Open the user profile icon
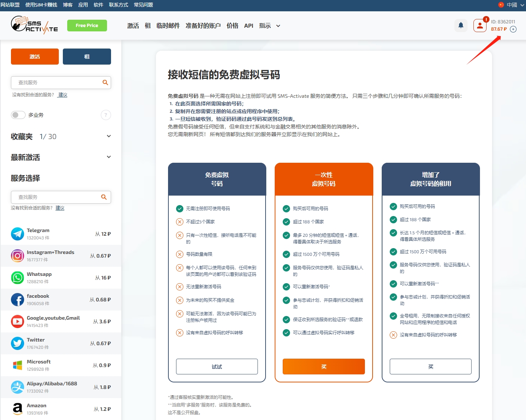This screenshot has height=420, width=526. pyautogui.click(x=480, y=26)
